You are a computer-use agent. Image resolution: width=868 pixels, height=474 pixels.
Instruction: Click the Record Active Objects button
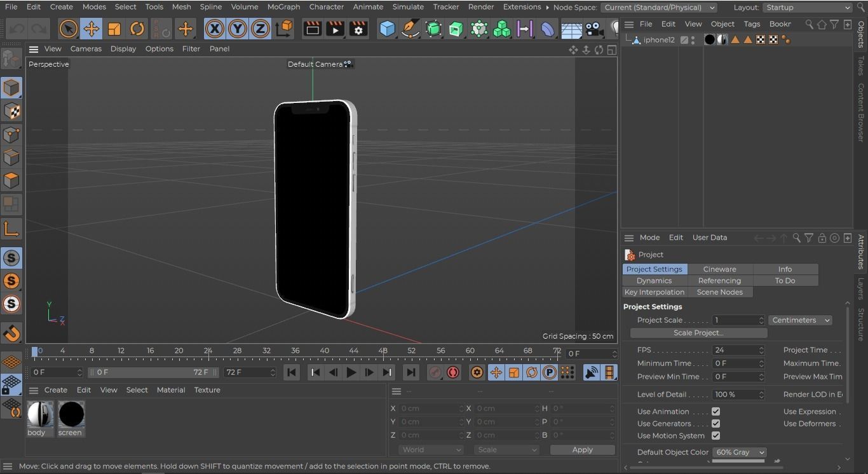pos(435,372)
